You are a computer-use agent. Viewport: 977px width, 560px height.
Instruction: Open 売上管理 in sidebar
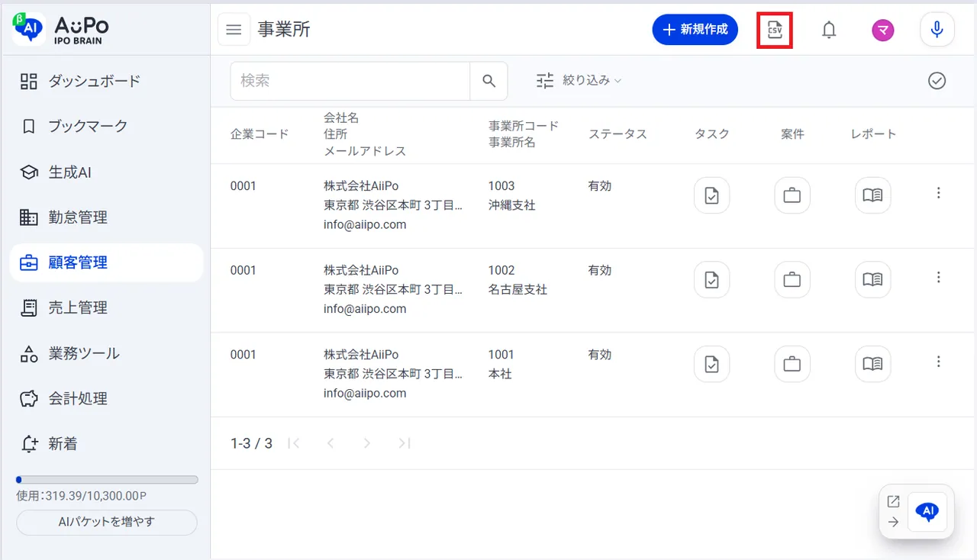106,307
